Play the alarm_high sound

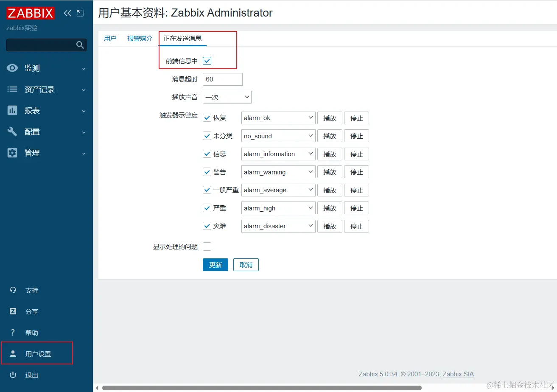(x=330, y=208)
